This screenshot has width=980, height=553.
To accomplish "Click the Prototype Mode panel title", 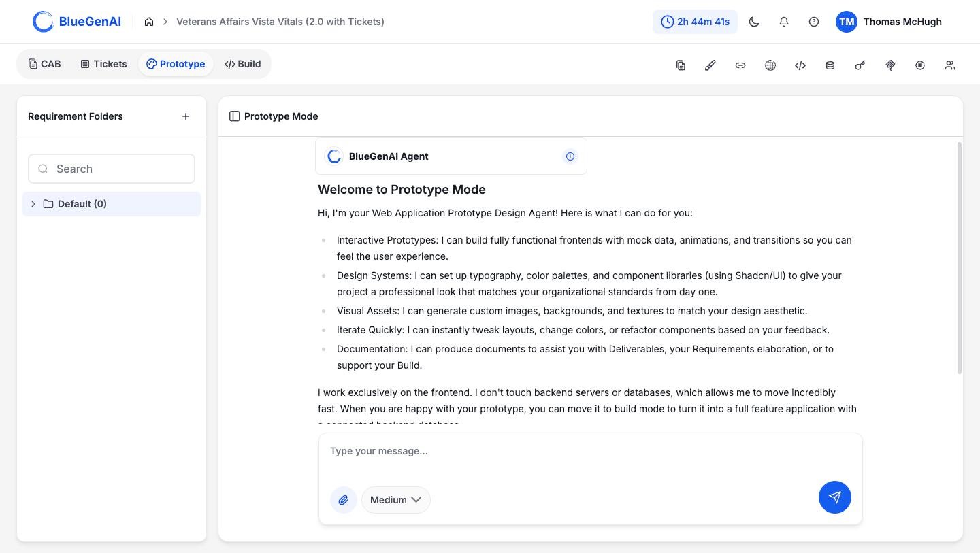I will (x=281, y=116).
